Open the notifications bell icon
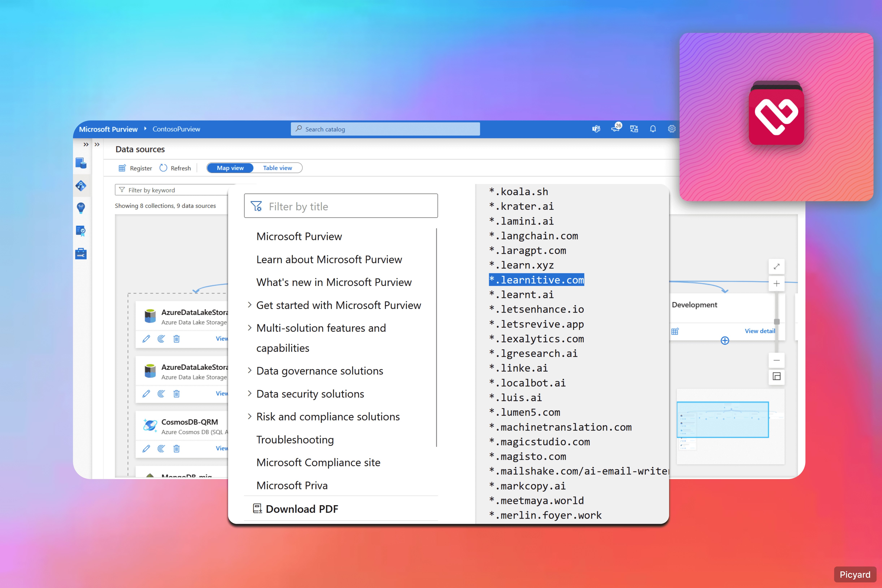The width and height of the screenshot is (882, 588). [x=653, y=129]
